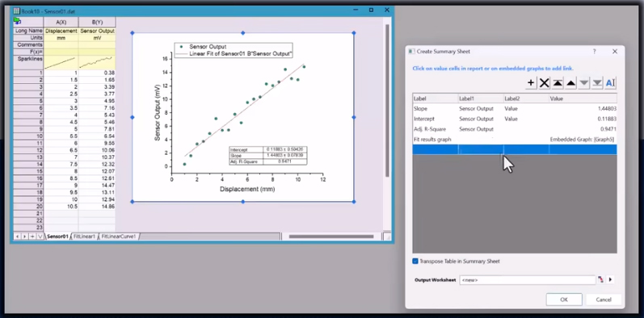Click Cancel in Create Summary Sheet dialog
Viewport: 644px width, 318px height.
point(604,299)
